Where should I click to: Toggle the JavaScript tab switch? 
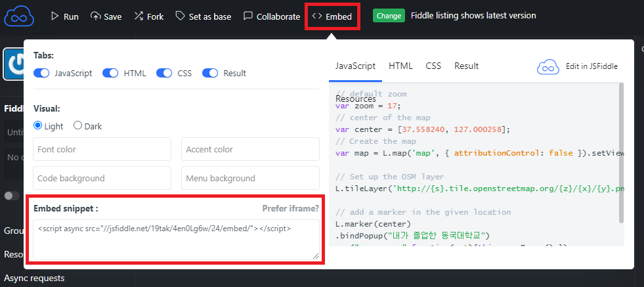[41, 73]
